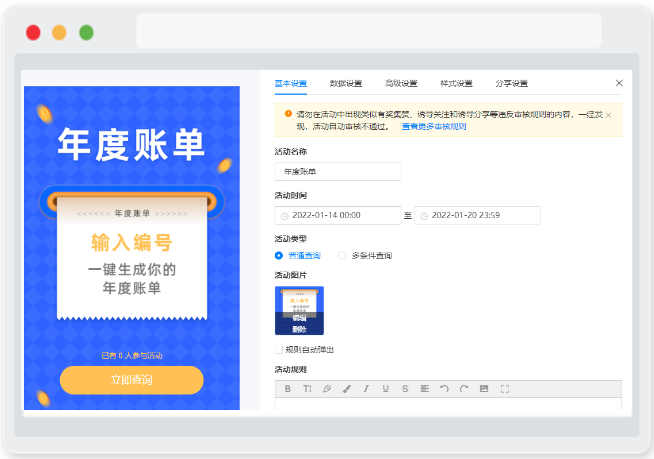Click clock icon in the start time field
The height and width of the screenshot is (459, 654).
[284, 216]
